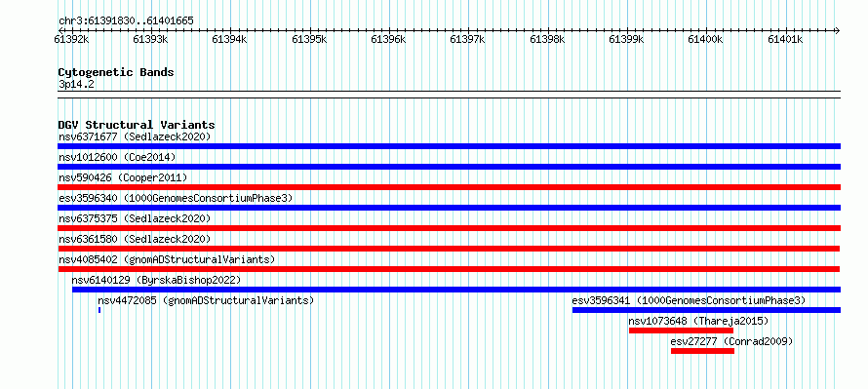The height and width of the screenshot is (389, 868).
Task: Click the 61392k ruler position
Action: tap(71, 39)
